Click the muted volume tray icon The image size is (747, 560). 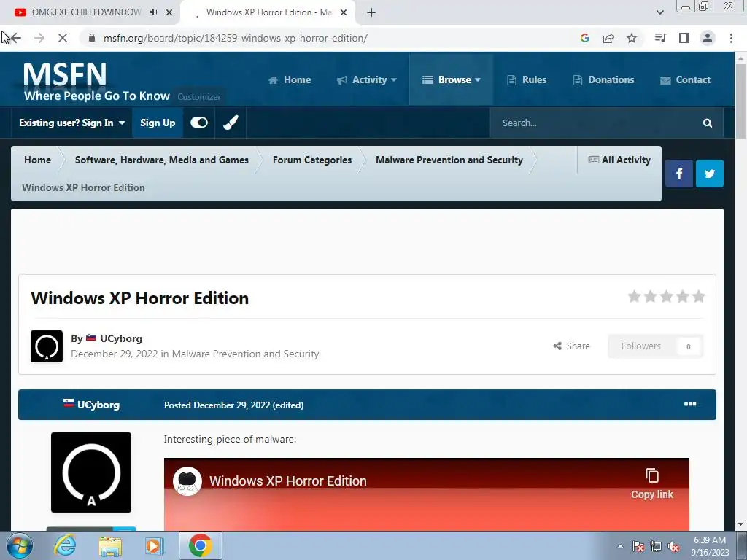[673, 547]
